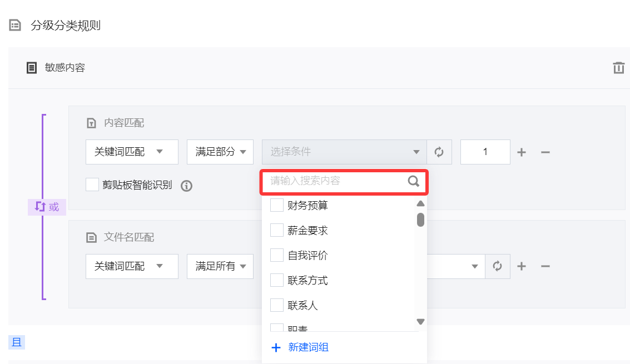Toggle the 或 logic operator button
Image resolution: width=630 pixels, height=364 pixels.
pyautogui.click(x=47, y=207)
